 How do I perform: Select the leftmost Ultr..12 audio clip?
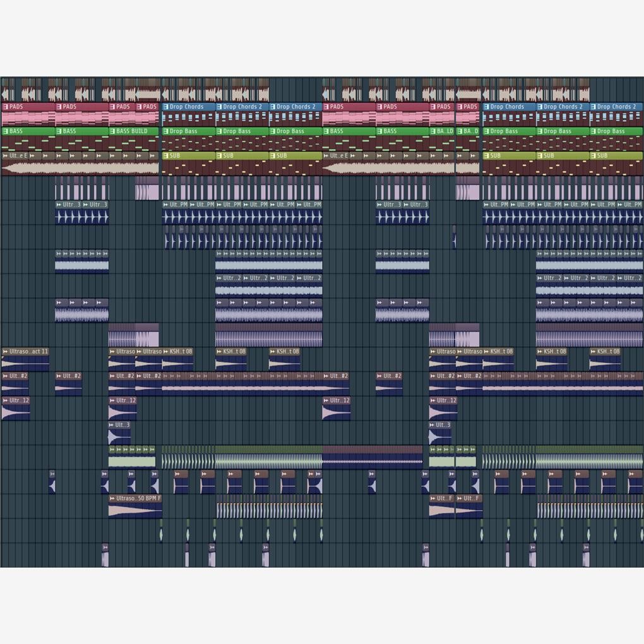pyautogui.click(x=16, y=408)
